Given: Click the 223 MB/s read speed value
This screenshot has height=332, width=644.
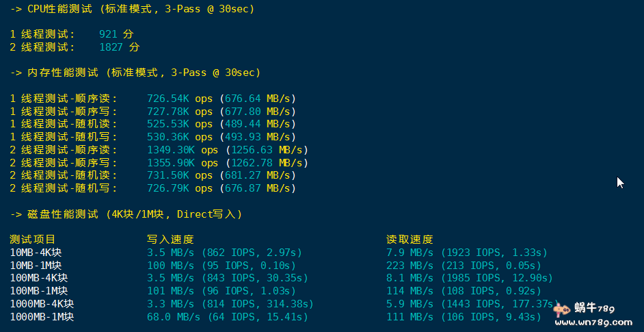Looking at the screenshot, I should 410,266.
